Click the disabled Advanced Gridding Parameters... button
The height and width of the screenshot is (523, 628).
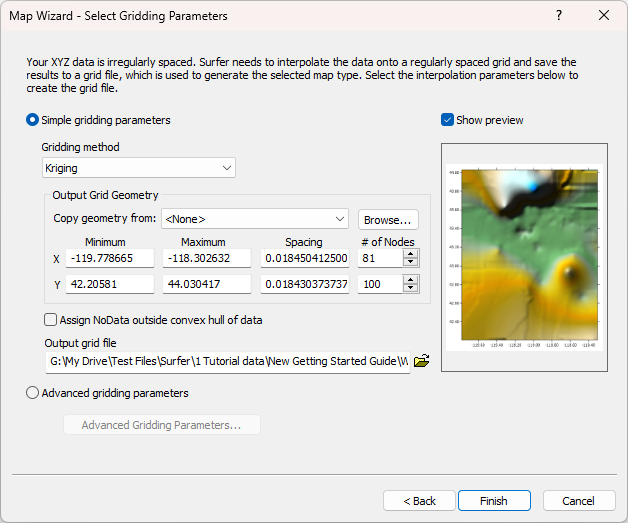click(162, 424)
